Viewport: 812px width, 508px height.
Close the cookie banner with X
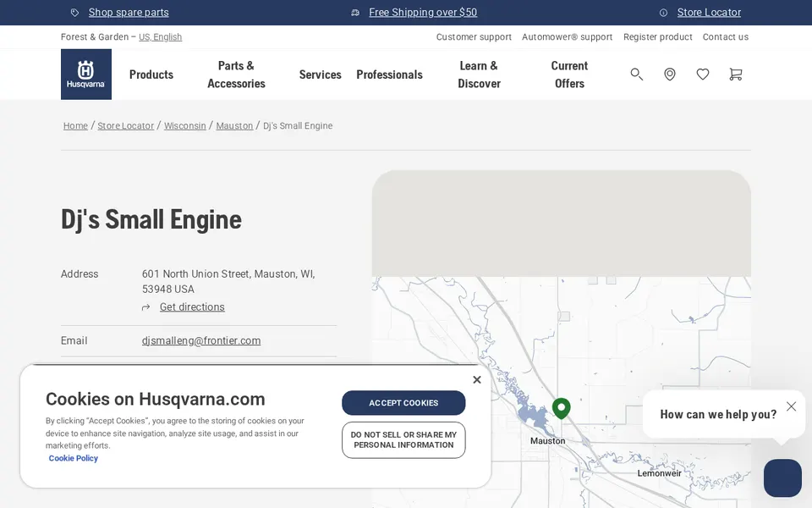point(477,379)
